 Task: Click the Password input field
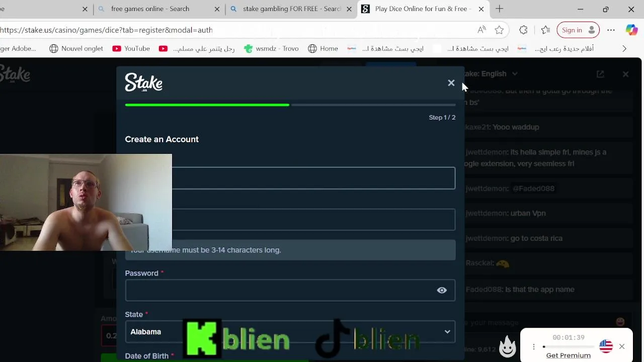pyautogui.click(x=290, y=290)
